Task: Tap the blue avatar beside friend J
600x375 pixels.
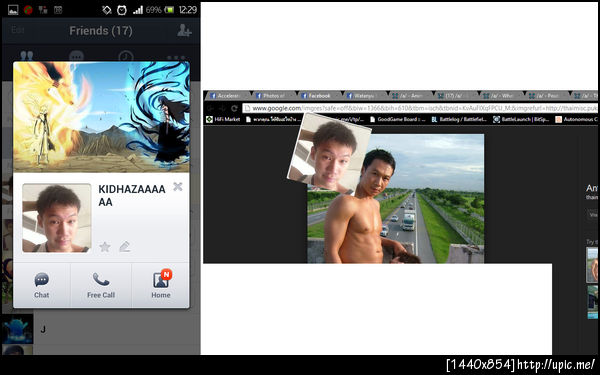Action: [x=18, y=329]
